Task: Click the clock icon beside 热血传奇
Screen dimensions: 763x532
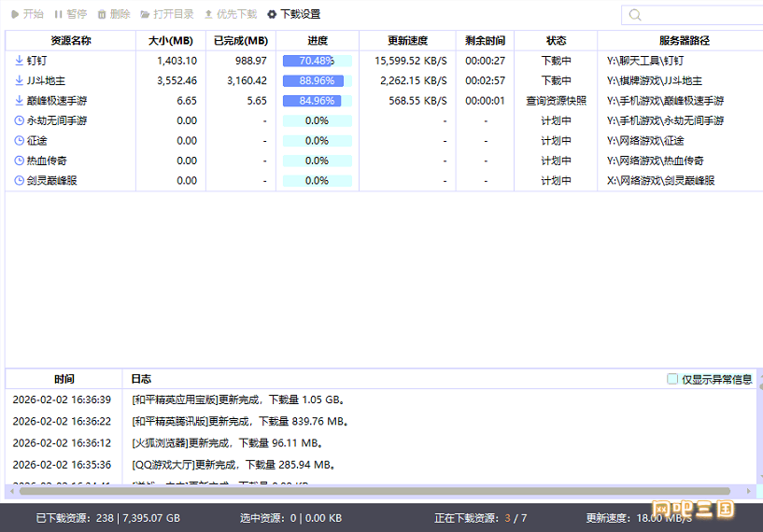Action: point(19,161)
